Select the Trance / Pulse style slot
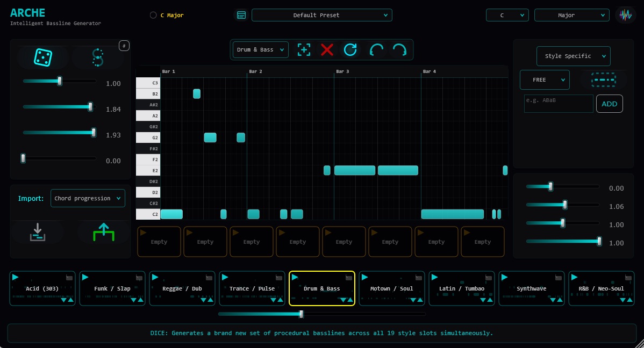Screen dimensions: 644x348 252,288
